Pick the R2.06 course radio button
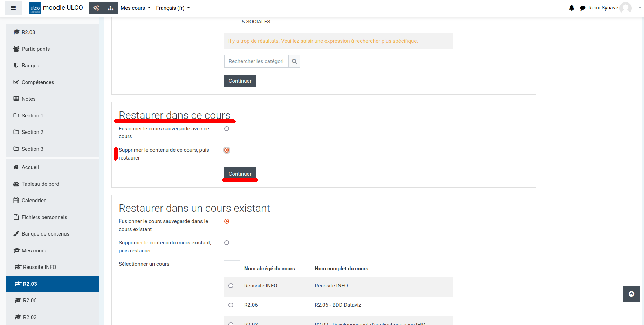Screen dimensions: 644x325 [x=231, y=305]
